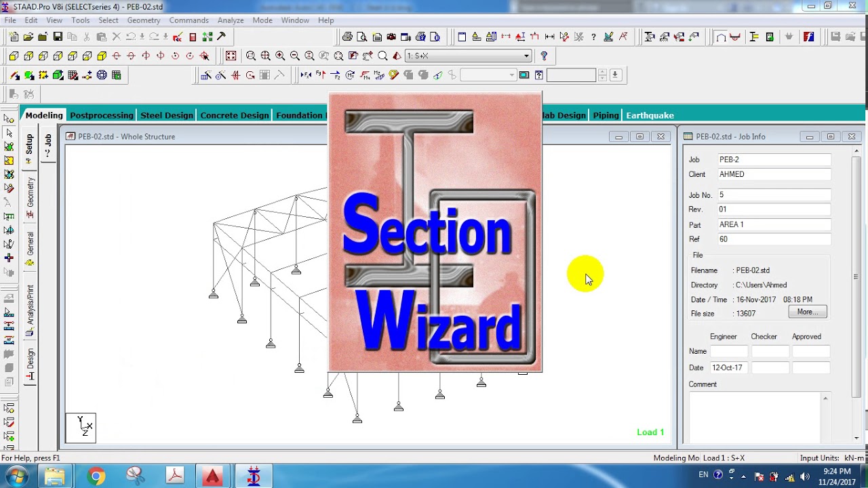The image size is (868, 488).
Task: Select the Nodes Cursor in left toolbar
Action: pos(9,119)
